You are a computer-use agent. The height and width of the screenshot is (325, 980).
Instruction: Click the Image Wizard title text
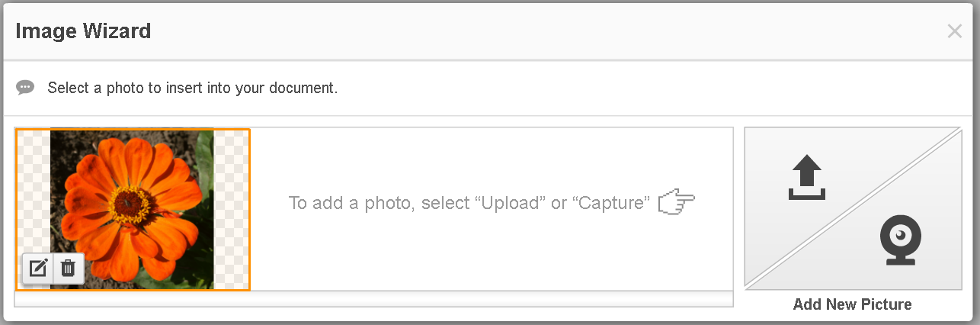(x=83, y=31)
